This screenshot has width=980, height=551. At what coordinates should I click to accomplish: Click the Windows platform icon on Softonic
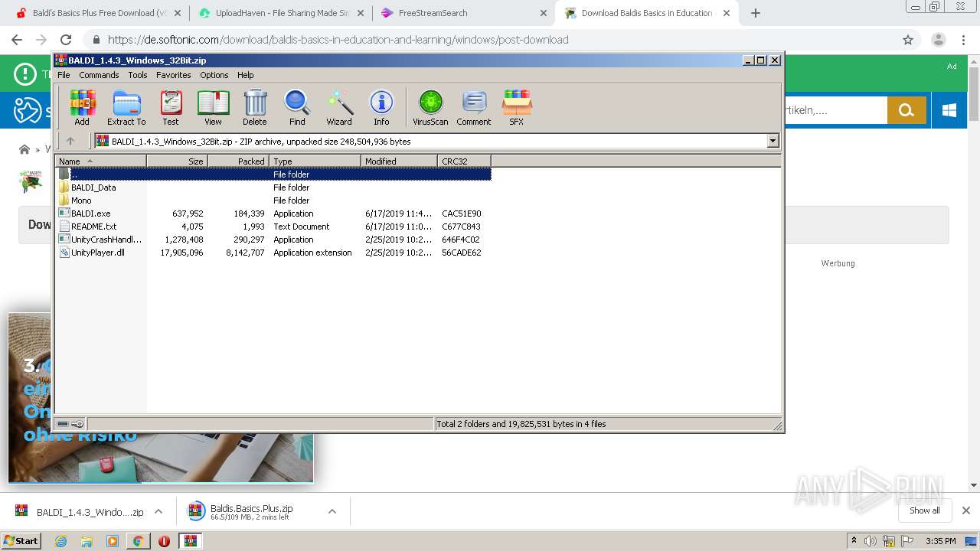click(949, 110)
